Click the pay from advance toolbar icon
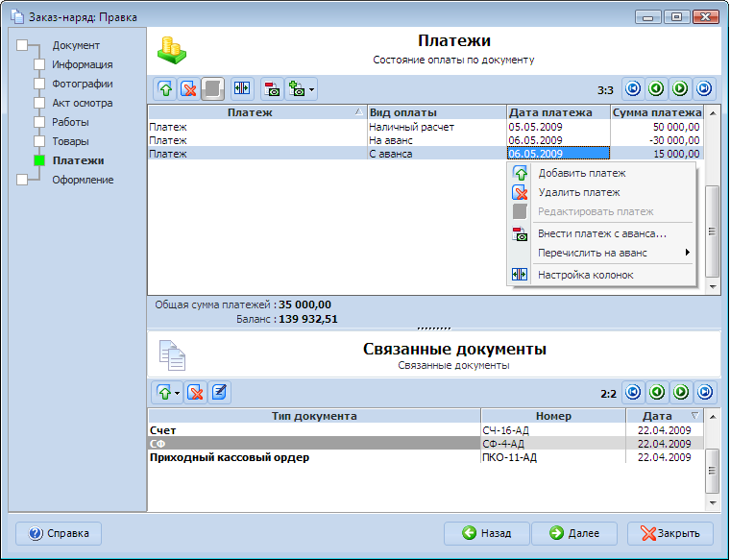 273,89
